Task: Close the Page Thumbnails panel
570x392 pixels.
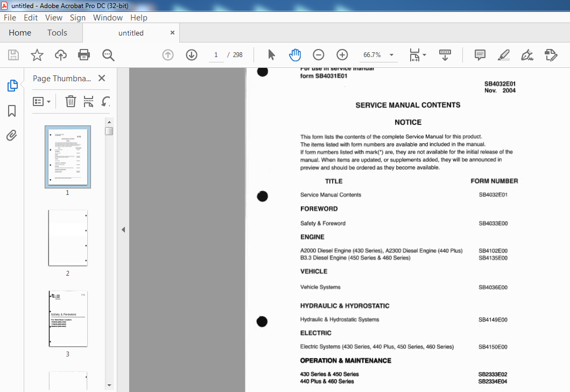Action: pyautogui.click(x=102, y=78)
